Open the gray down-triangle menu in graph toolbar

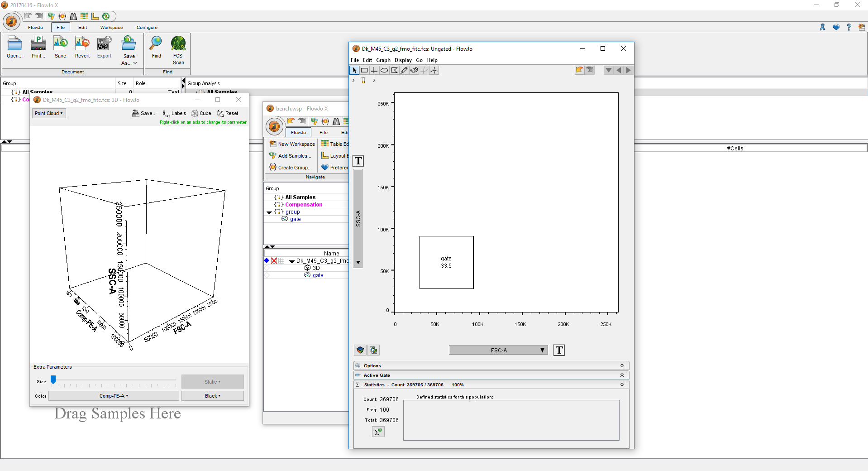point(609,70)
